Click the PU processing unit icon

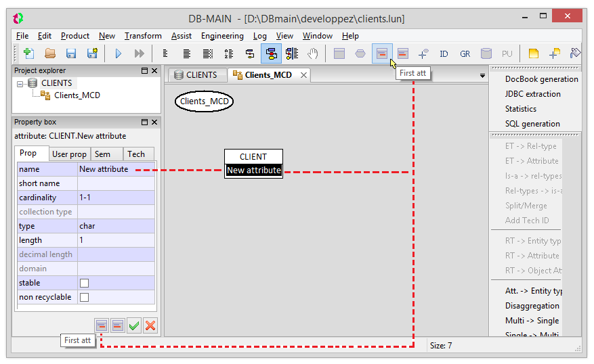pos(507,53)
